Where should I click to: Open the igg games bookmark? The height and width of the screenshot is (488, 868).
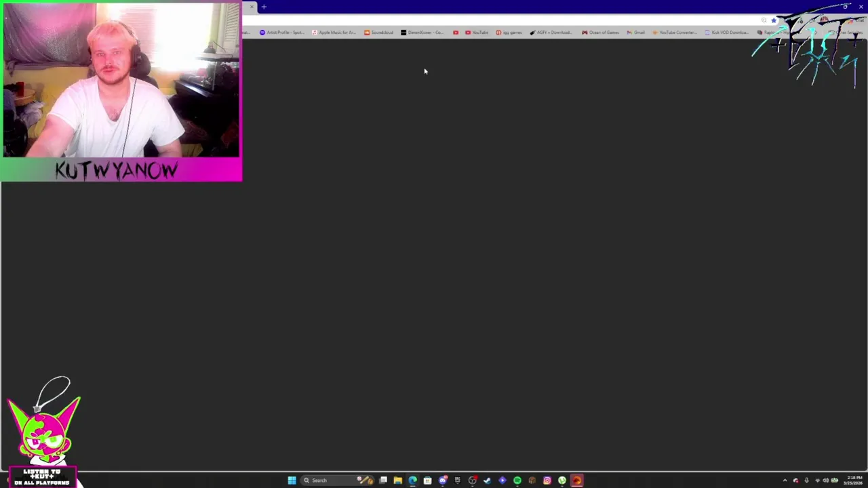509,33
